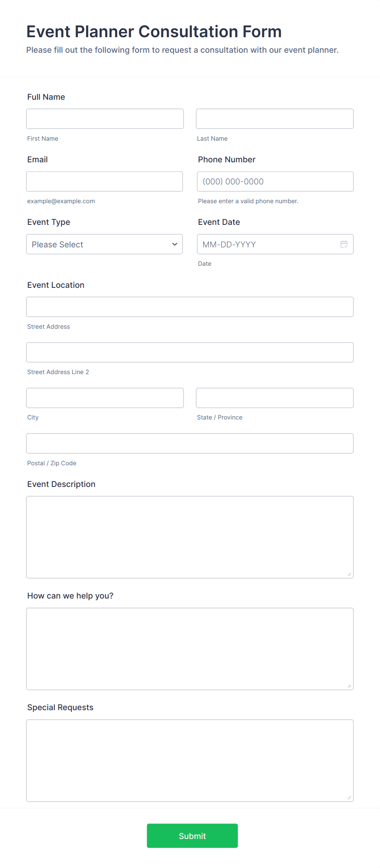
Task: Click the Street Address Line 2 field
Action: click(190, 352)
